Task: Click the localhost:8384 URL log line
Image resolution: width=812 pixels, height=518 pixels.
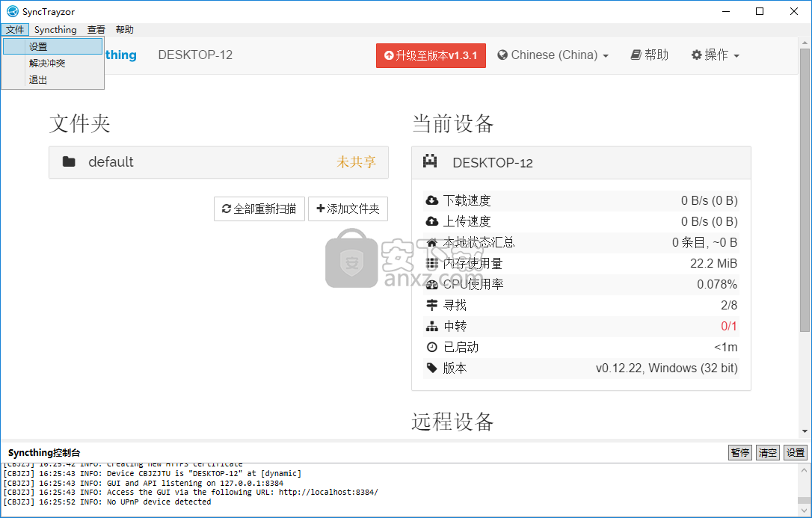Action: [191, 492]
